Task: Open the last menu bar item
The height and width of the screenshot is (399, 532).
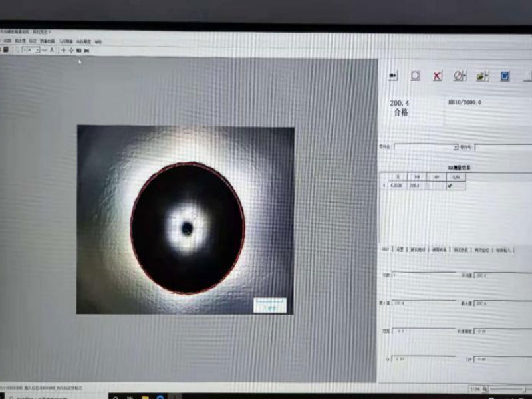Action: (x=98, y=42)
